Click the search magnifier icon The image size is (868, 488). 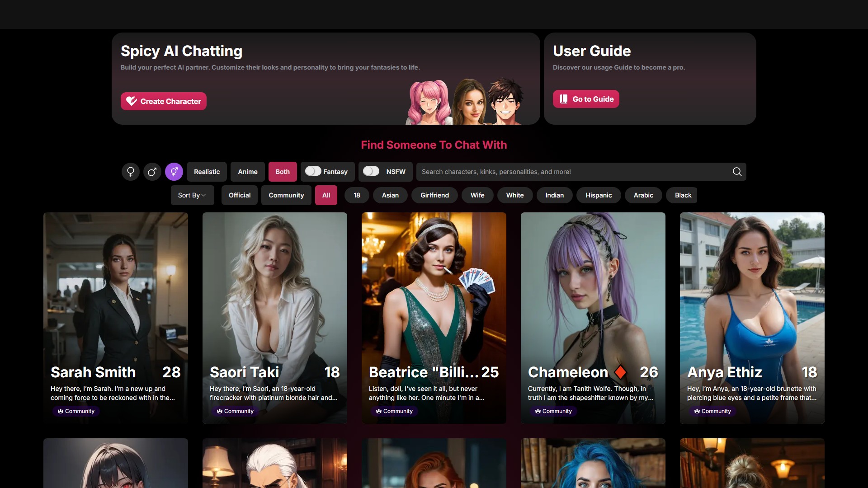(737, 172)
